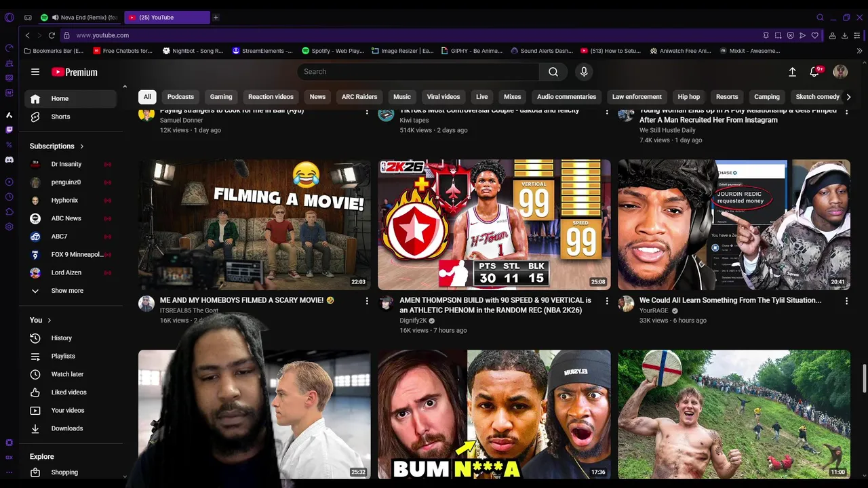Open Dignify2K channel link
Screen dimensions: 868x488
point(413,321)
